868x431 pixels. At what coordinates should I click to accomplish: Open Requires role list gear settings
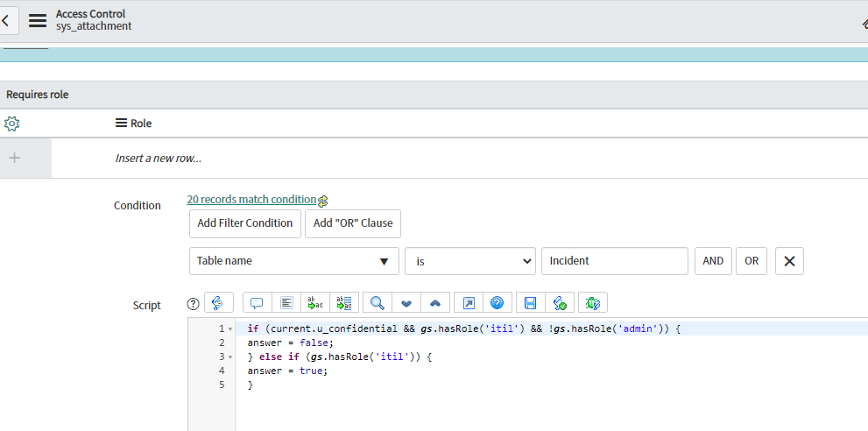coord(11,124)
